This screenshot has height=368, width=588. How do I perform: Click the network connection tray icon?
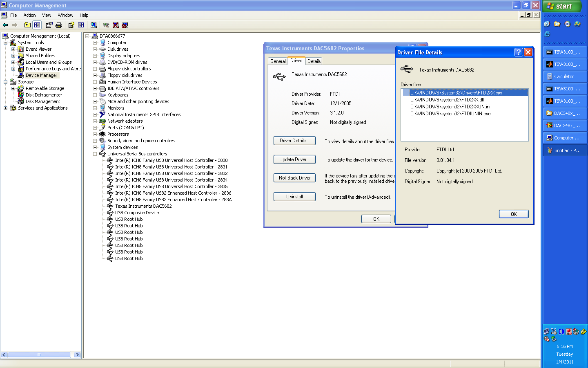tap(546, 332)
